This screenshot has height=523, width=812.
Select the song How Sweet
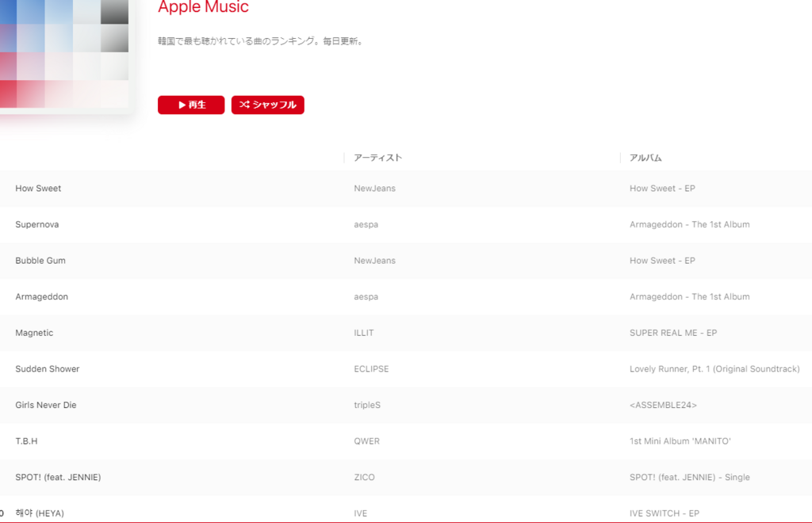(38, 189)
